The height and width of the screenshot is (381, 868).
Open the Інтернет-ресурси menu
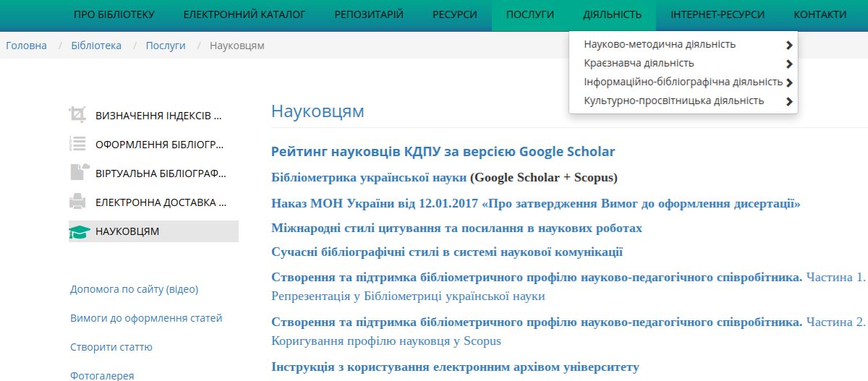(x=717, y=14)
